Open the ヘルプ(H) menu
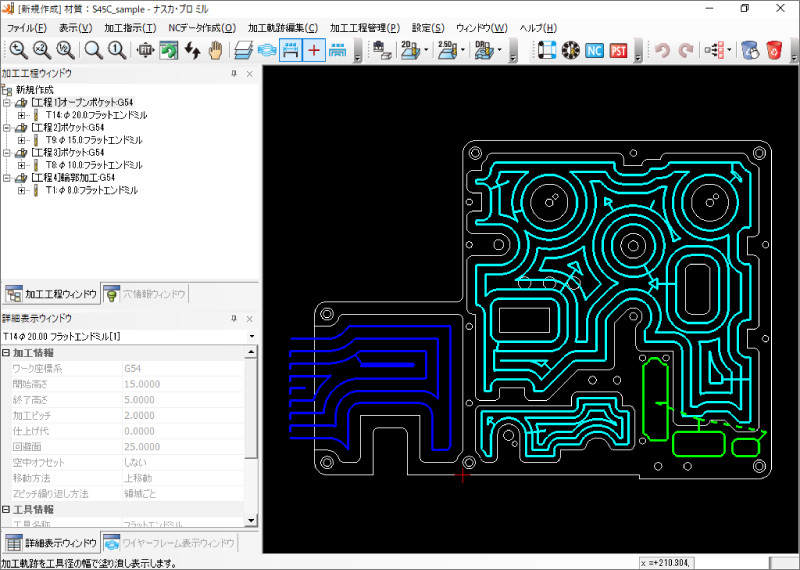The height and width of the screenshot is (570, 800). tap(538, 28)
